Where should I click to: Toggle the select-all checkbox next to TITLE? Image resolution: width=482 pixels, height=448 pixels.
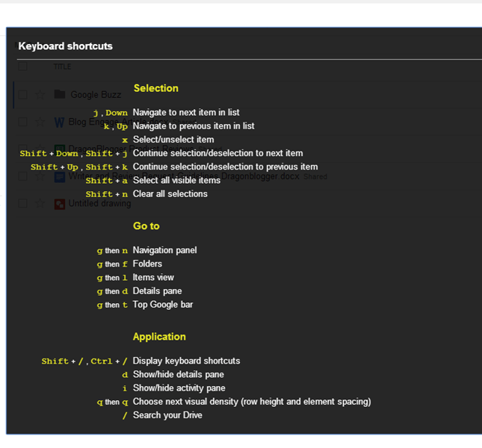[x=22, y=66]
